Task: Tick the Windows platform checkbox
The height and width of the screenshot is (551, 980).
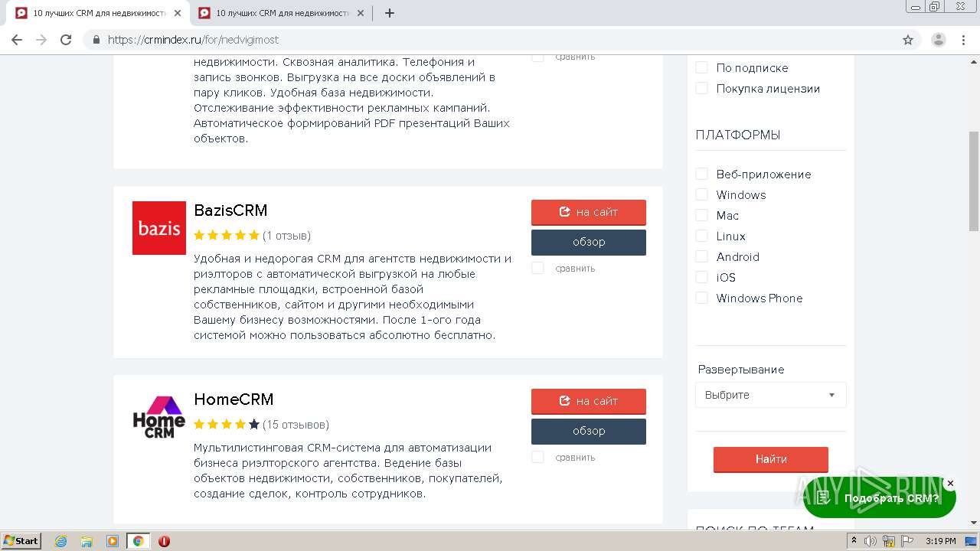Action: click(x=701, y=194)
